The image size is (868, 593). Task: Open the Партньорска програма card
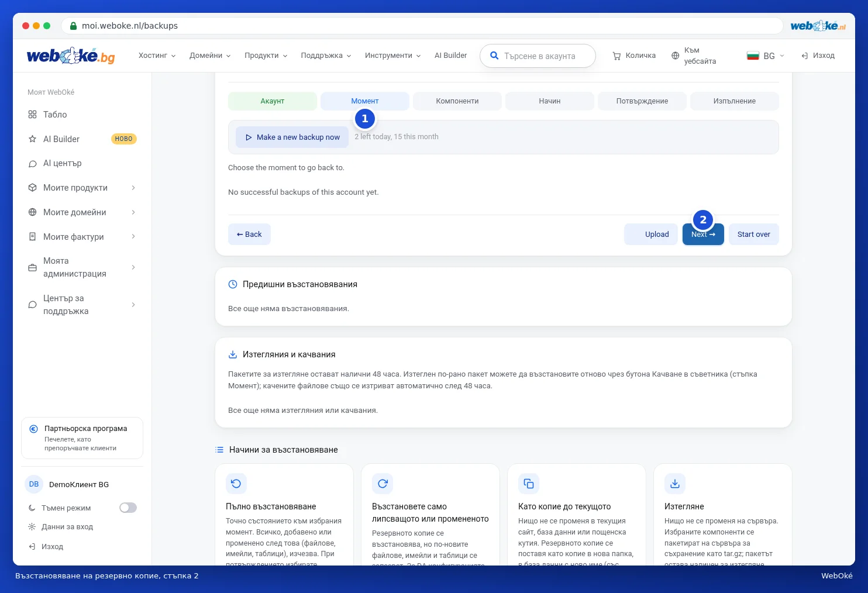(82, 438)
